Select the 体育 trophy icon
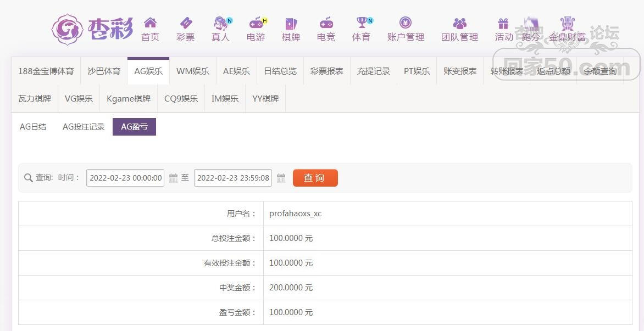The image size is (644, 331). (x=362, y=23)
